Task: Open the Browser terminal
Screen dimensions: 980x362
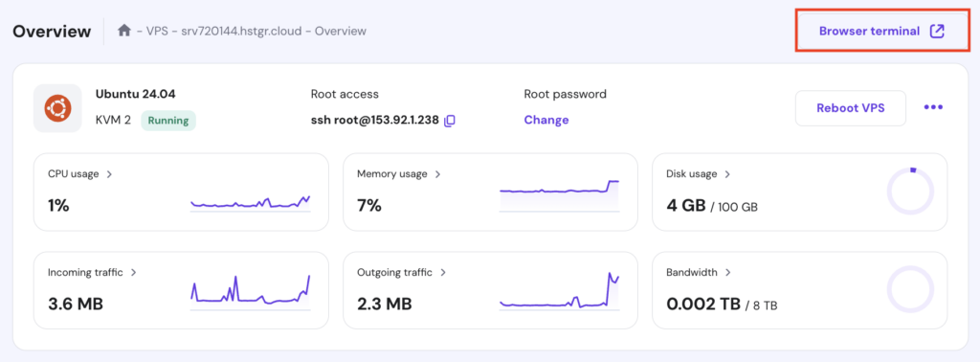Action: (881, 32)
